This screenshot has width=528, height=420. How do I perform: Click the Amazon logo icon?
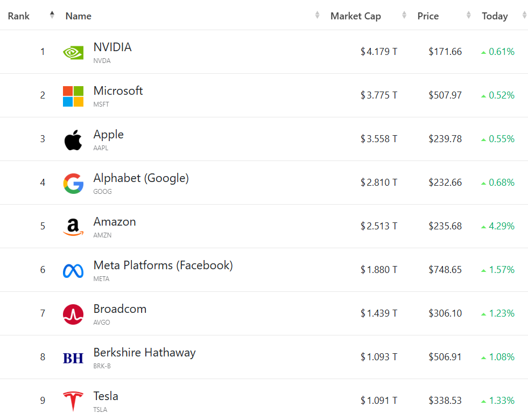coord(73,227)
